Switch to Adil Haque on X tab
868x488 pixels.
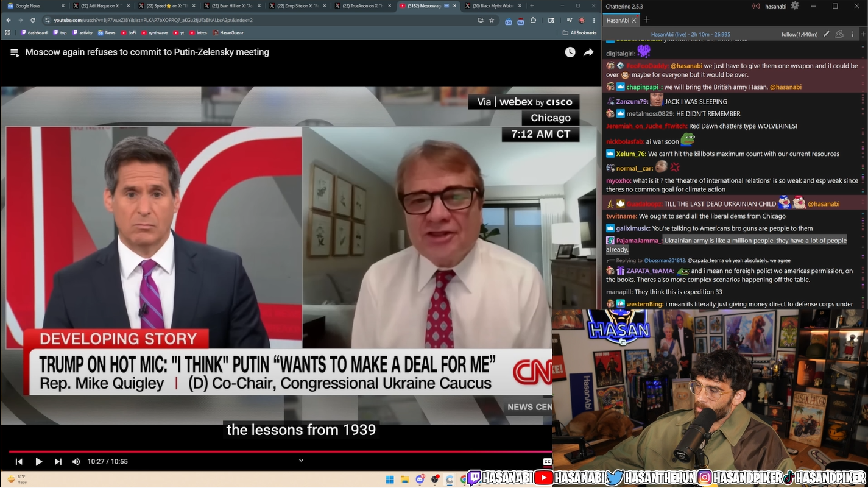(x=101, y=5)
